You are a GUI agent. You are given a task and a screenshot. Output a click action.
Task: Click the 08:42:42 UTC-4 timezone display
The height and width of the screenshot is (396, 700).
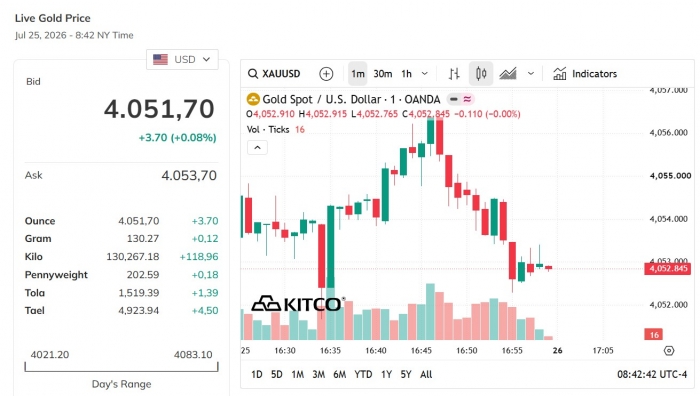652,374
